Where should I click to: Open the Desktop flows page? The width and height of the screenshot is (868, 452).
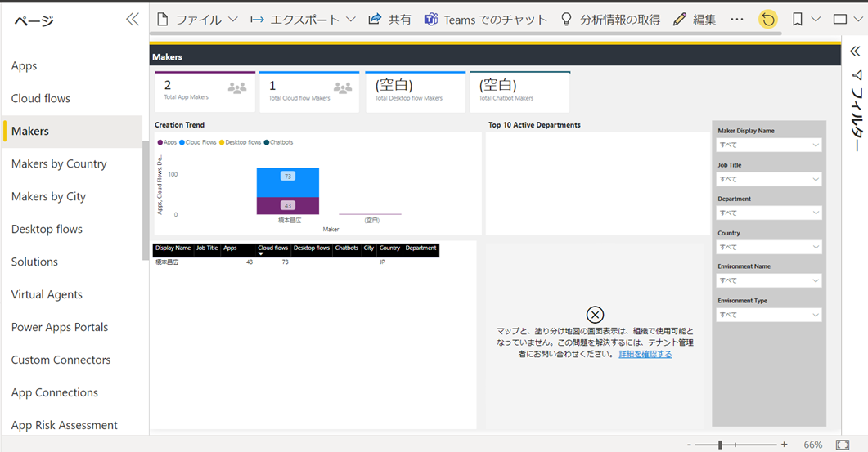point(47,229)
